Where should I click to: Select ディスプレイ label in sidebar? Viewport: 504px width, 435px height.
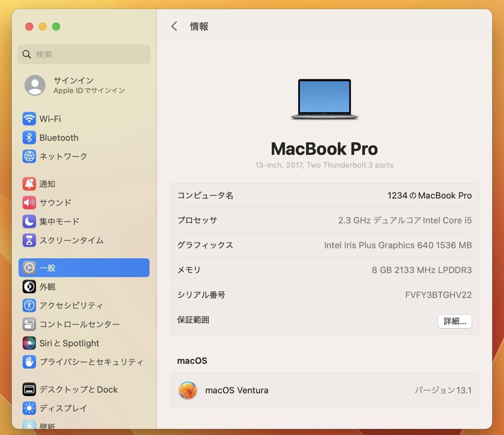pyautogui.click(x=63, y=408)
